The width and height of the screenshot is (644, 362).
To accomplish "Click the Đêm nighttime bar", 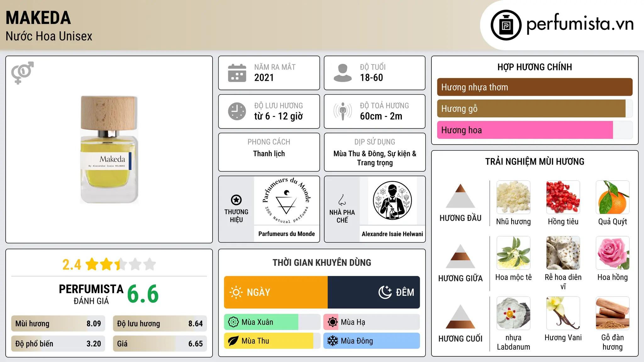I will click(374, 292).
